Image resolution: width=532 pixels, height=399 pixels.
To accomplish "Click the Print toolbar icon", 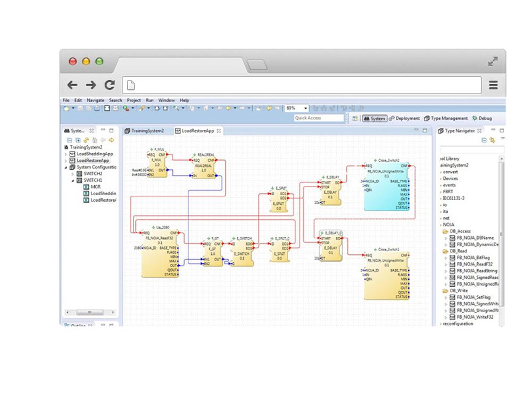I will pyautogui.click(x=97, y=108).
